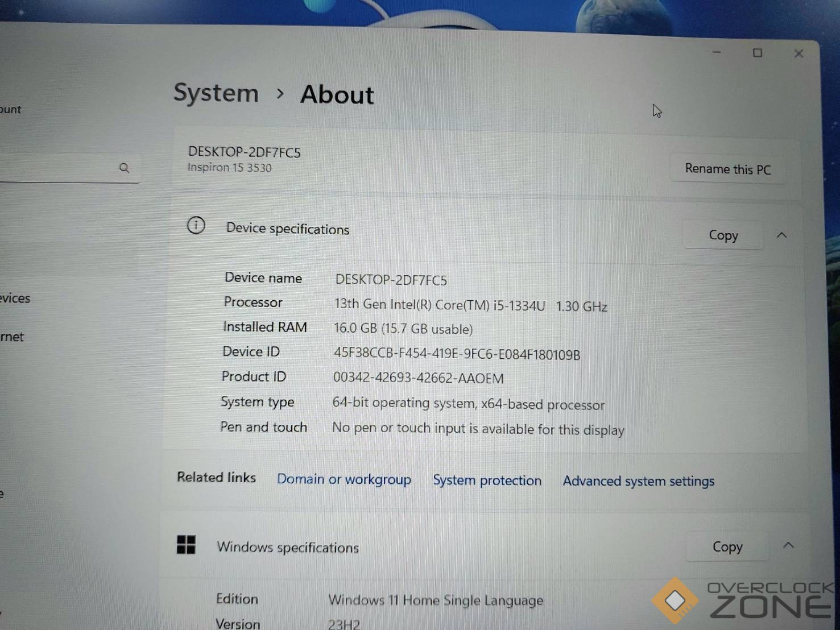Copy the Windows specifications
The image size is (840, 630).
727,546
